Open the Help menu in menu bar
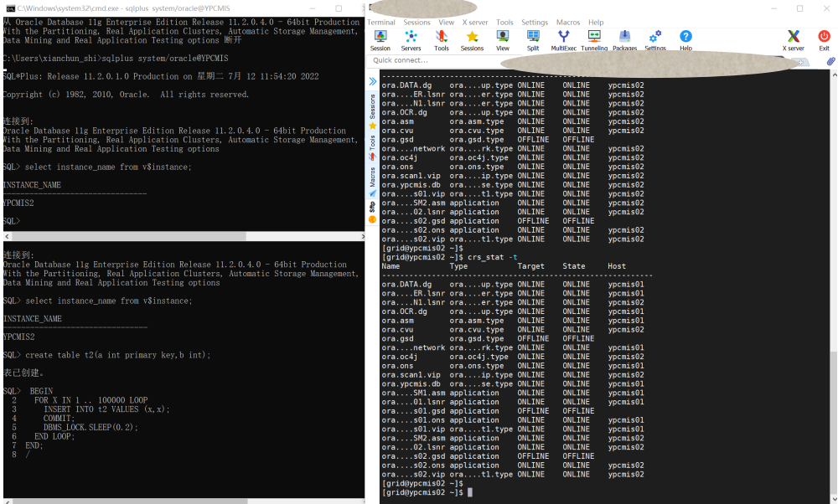 tap(596, 23)
